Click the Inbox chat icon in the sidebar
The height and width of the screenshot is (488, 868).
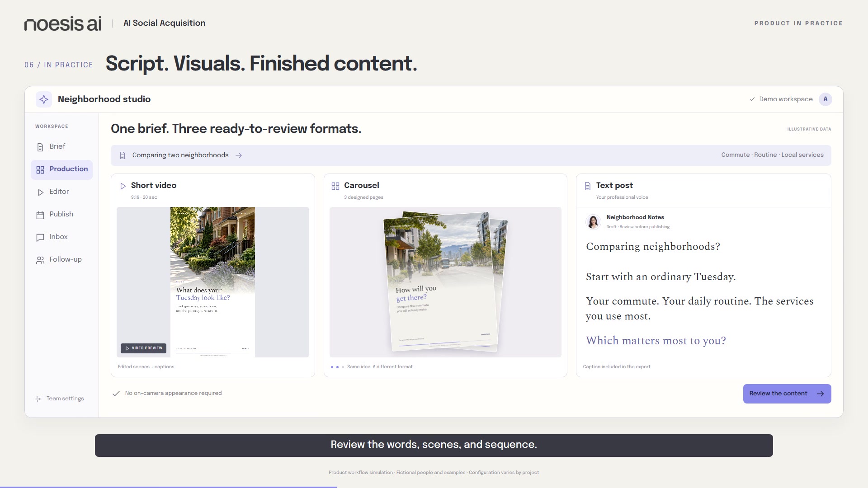point(40,237)
